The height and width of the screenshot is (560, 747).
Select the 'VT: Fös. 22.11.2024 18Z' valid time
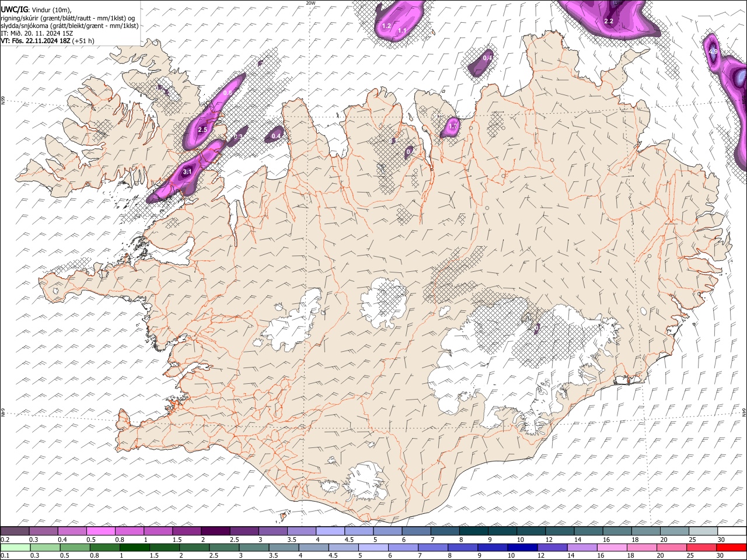point(35,41)
